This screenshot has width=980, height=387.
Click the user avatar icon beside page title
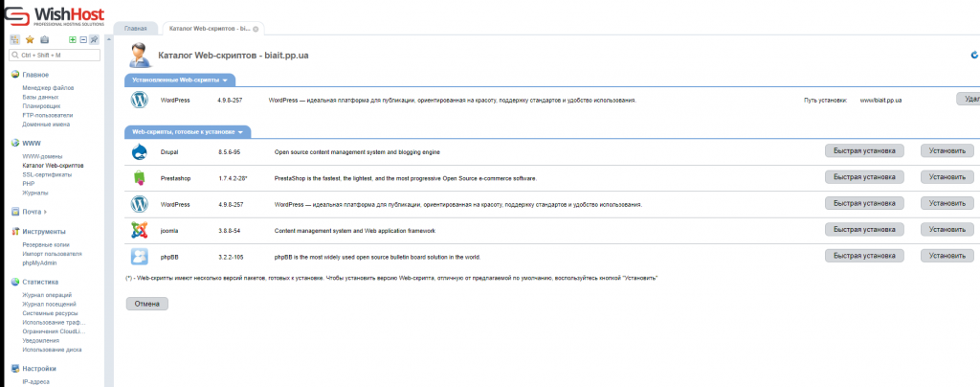pos(140,55)
